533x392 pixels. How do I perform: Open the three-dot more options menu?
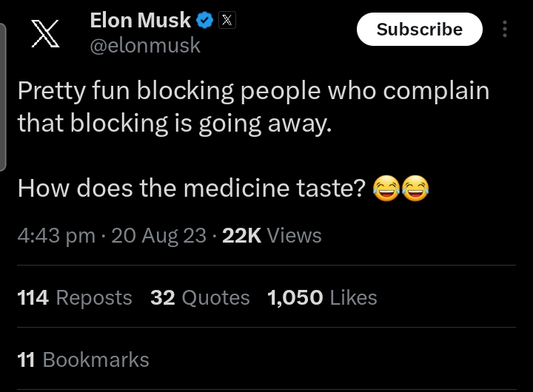(505, 30)
